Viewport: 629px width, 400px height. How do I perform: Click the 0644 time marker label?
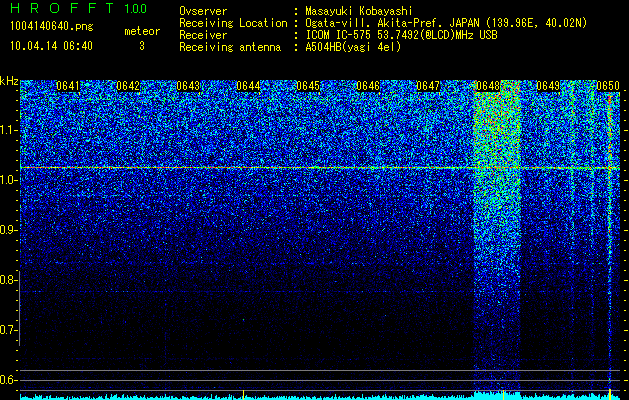[248, 86]
